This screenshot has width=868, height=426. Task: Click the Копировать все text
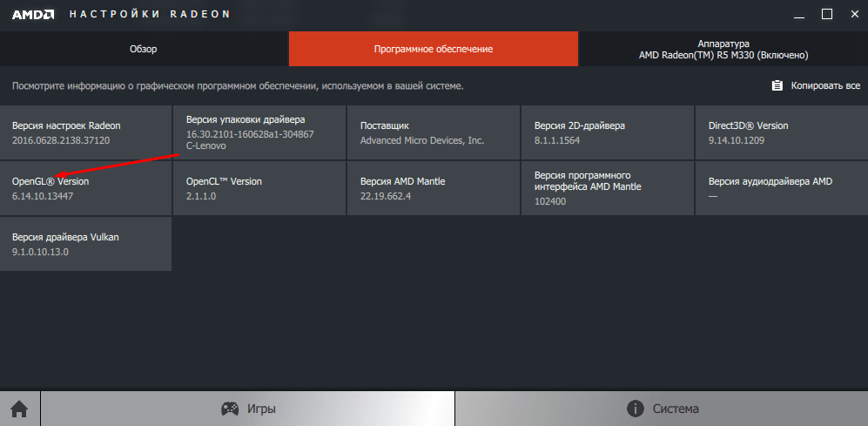coord(825,86)
